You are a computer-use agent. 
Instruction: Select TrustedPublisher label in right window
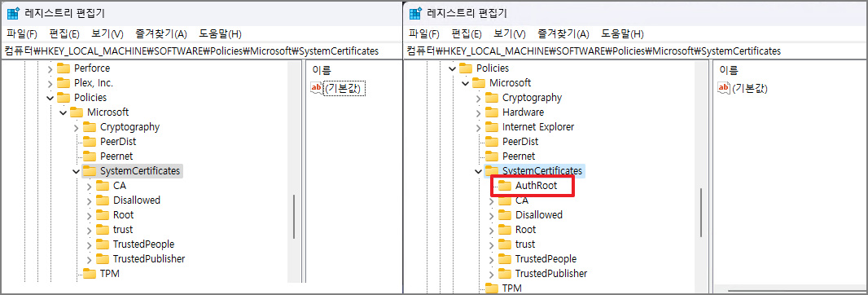pyautogui.click(x=551, y=273)
